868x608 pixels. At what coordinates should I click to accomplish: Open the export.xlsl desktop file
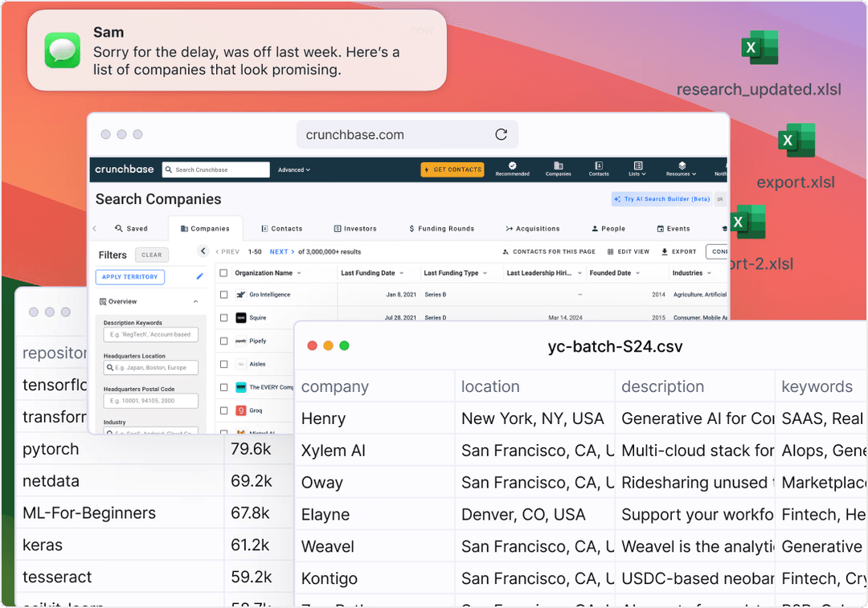(796, 141)
